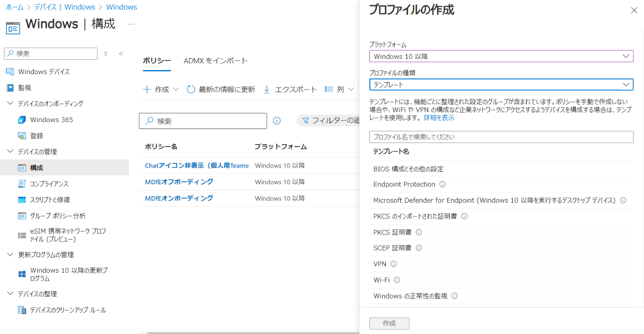This screenshot has width=644, height=334.
Task: Click the フィルターの追加 filter button
Action: click(x=328, y=121)
